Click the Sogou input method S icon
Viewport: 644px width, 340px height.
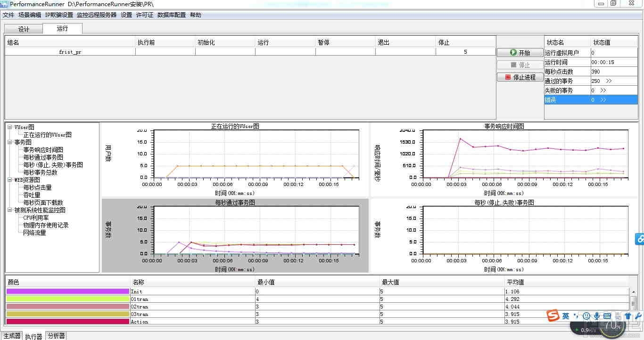pos(553,316)
